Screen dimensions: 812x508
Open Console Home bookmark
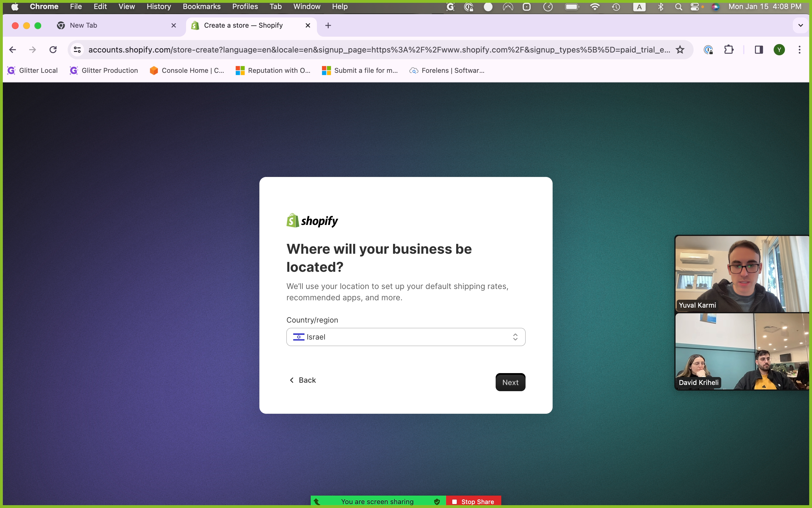[x=187, y=71]
